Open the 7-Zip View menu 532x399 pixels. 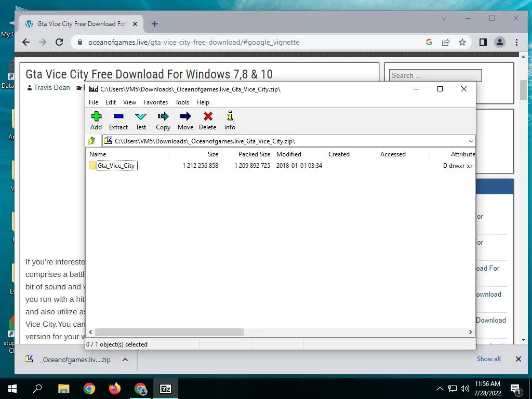tap(129, 102)
